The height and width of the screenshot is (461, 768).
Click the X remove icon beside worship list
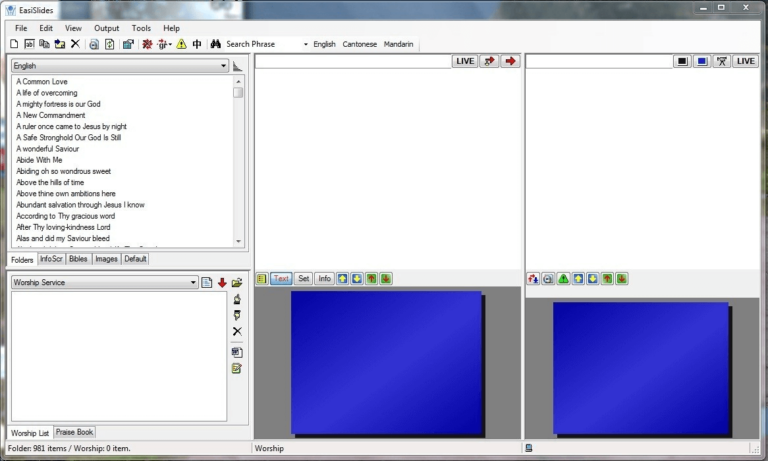tap(237, 331)
